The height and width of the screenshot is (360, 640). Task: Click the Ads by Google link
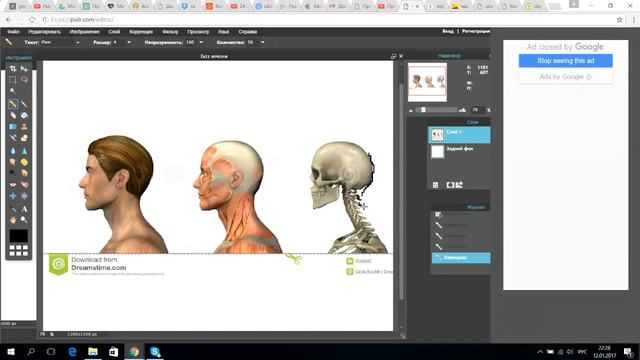[565, 76]
